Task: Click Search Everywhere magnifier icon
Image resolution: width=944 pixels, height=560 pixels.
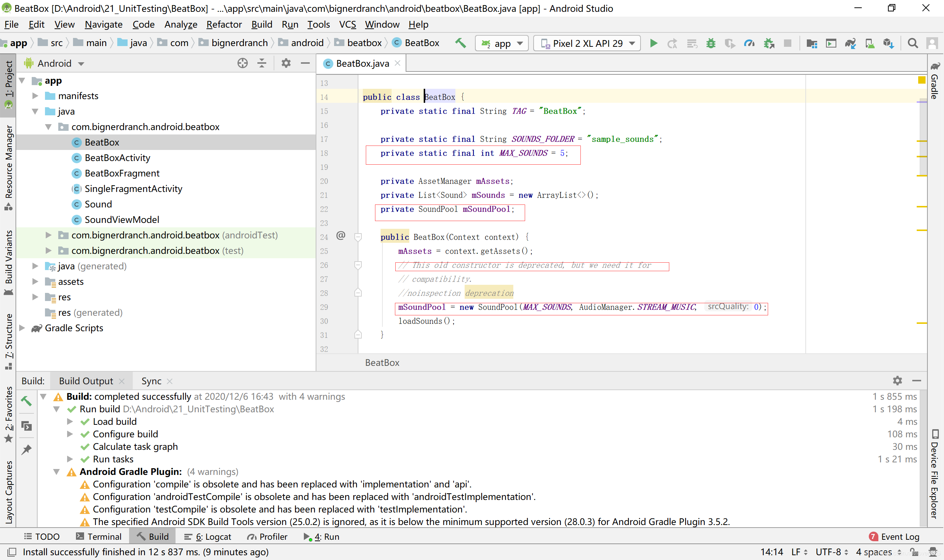Action: pos(913,43)
